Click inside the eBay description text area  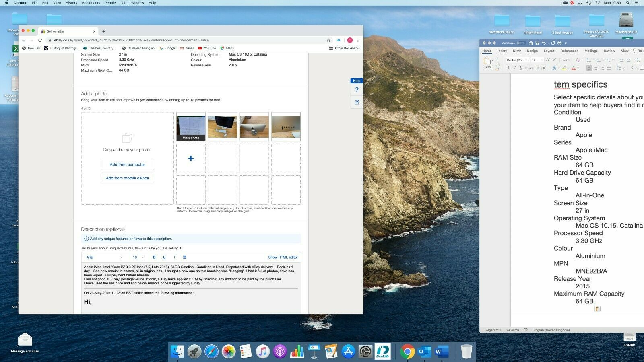click(x=191, y=288)
